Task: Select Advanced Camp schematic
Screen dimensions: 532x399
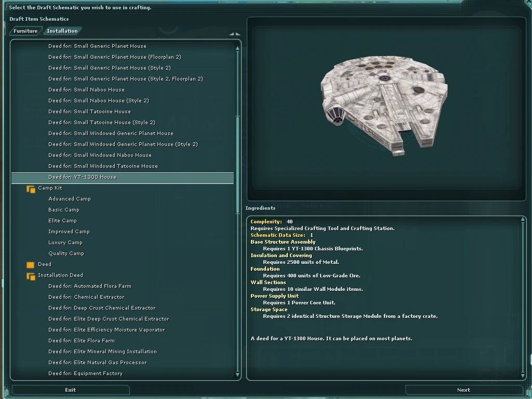Action: [x=70, y=199]
